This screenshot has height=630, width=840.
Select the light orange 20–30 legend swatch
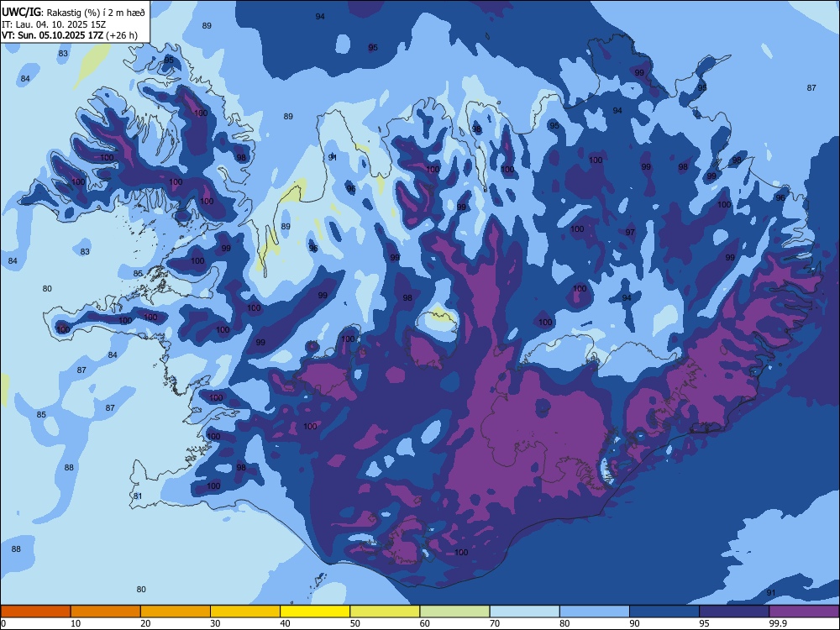click(x=176, y=612)
